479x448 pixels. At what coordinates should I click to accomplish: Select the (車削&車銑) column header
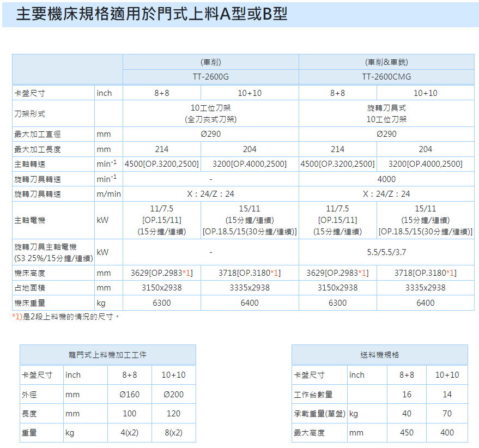386,62
